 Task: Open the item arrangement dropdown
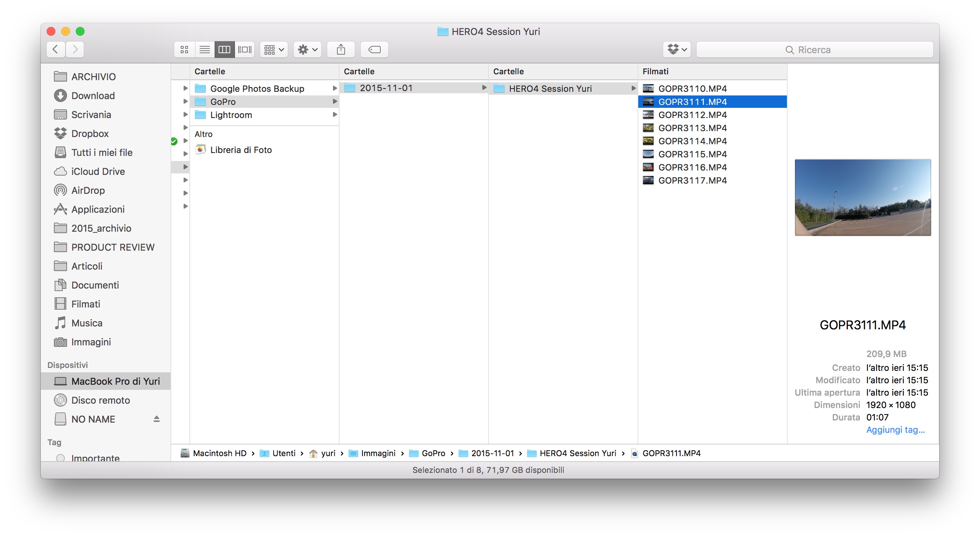274,50
